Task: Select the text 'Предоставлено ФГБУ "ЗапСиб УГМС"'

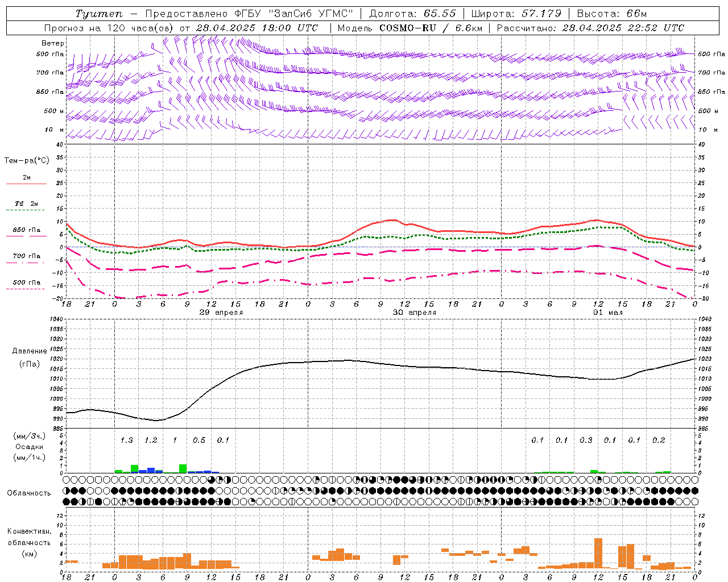Action: (x=249, y=14)
